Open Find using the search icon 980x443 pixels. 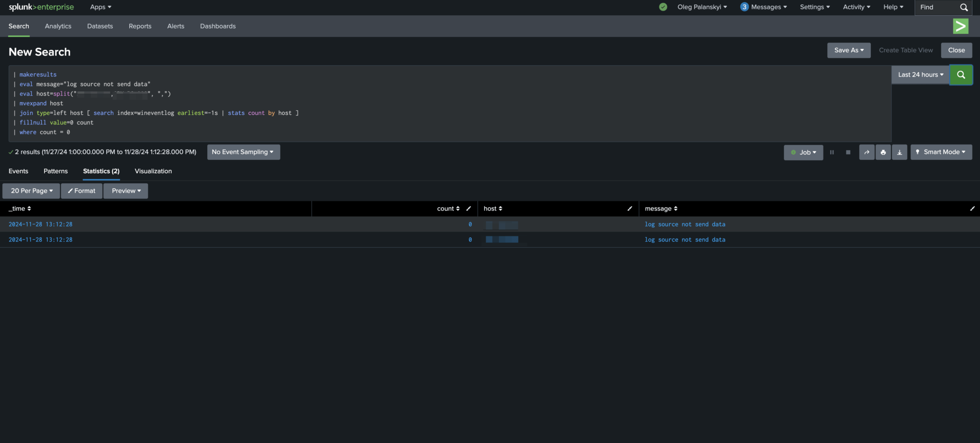click(964, 7)
